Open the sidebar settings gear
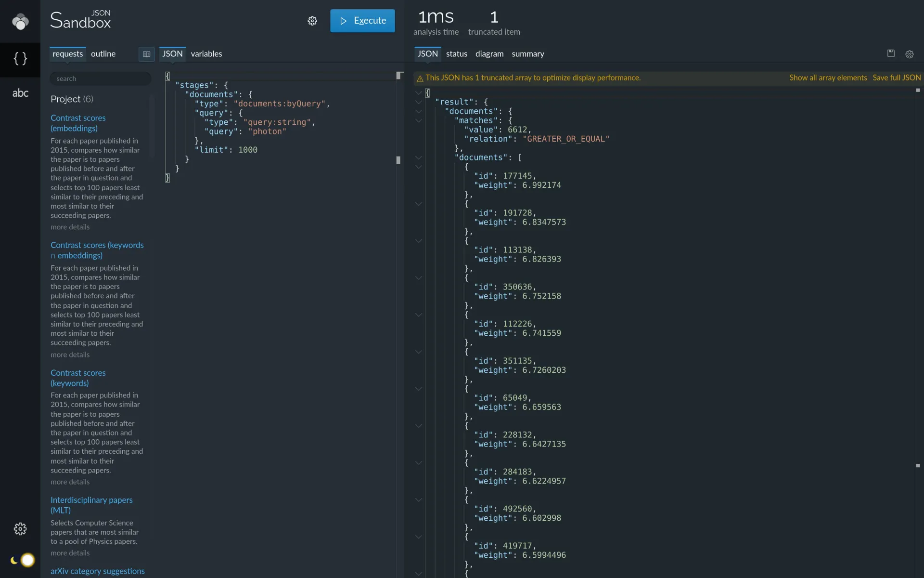The height and width of the screenshot is (578, 924). coord(20,529)
